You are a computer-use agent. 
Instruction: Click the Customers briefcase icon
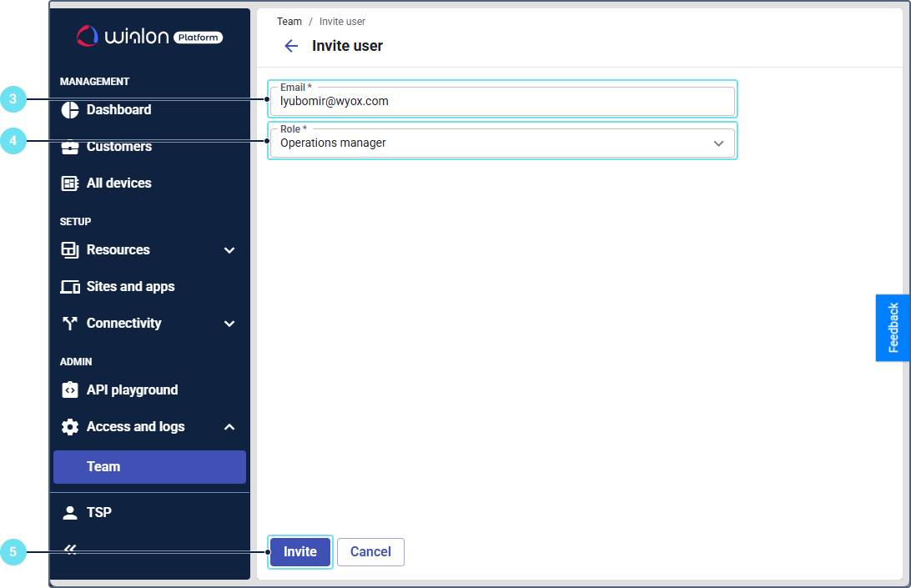70,147
